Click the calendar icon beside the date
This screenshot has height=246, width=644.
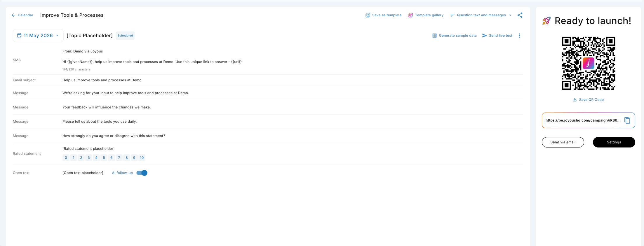(x=19, y=36)
